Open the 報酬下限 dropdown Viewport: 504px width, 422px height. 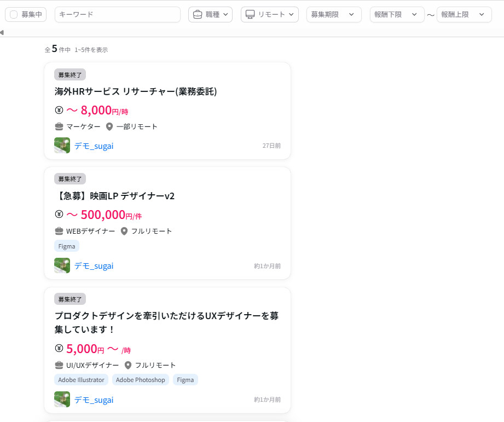pos(397,14)
